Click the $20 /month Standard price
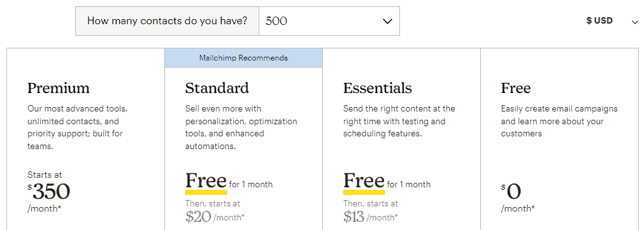The image size is (644, 230). click(215, 217)
